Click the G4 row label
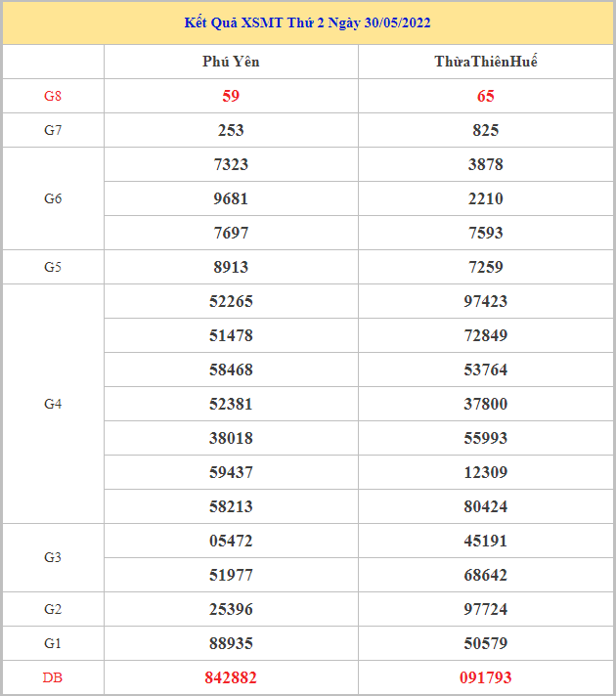 [x=53, y=404]
